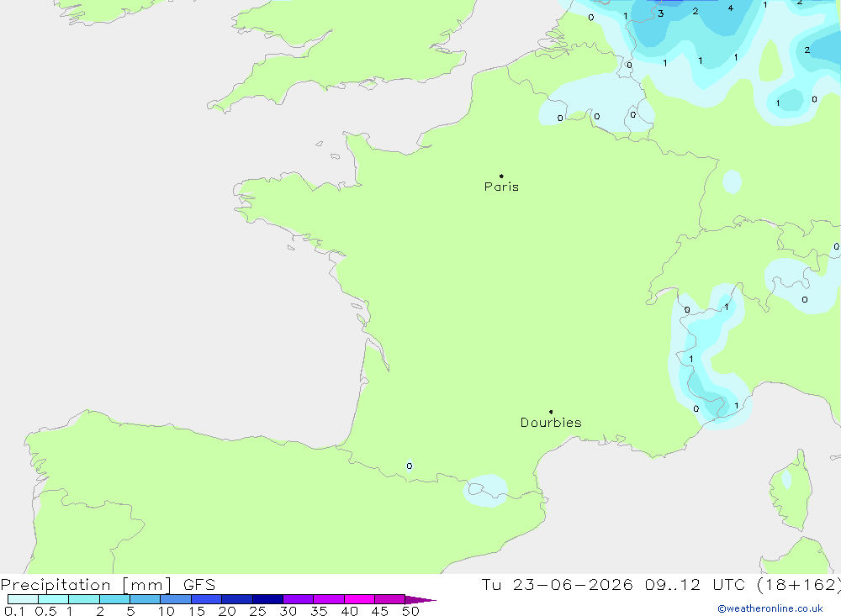Screen dimensions: 841x616
Task: Open the weatheronline.co.uk copyright link
Action: pos(770,608)
